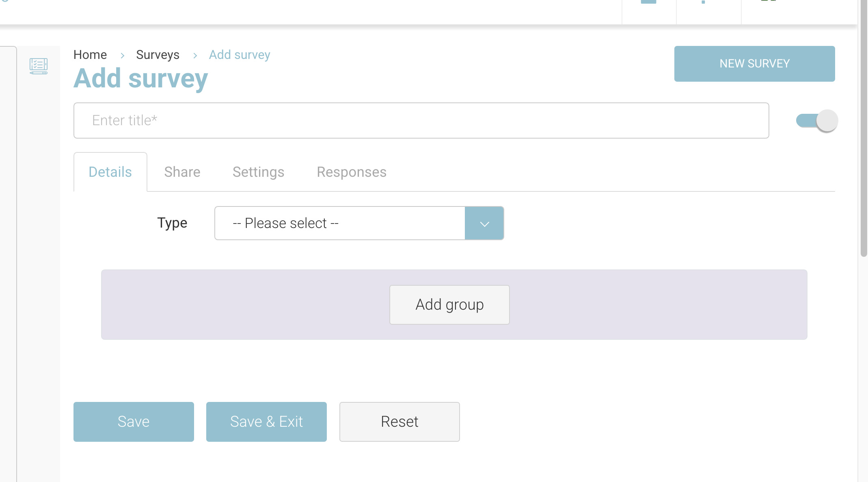The width and height of the screenshot is (868, 482).
Task: Click the Add group button
Action: pyautogui.click(x=449, y=305)
